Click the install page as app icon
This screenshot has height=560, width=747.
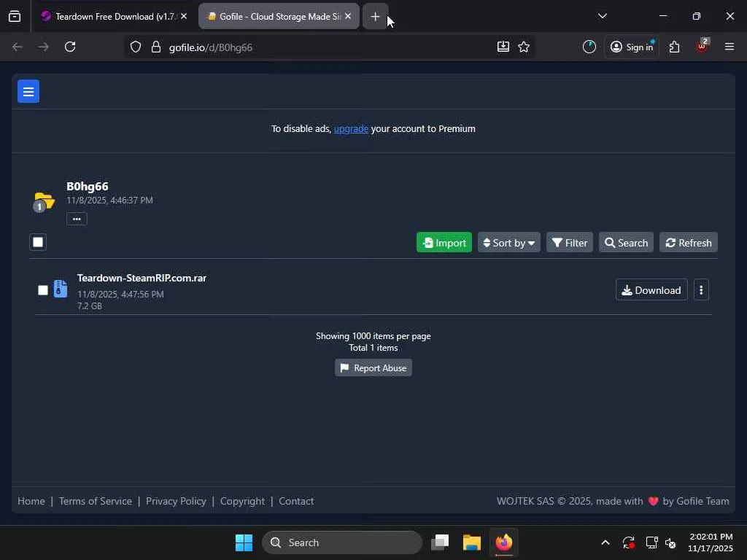pyautogui.click(x=503, y=47)
